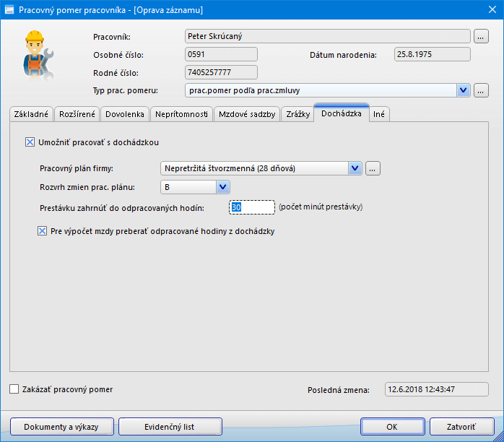504x442 pixels.
Task: Expand Rozvrh zmien prac. plánu dropdown
Action: click(x=222, y=187)
